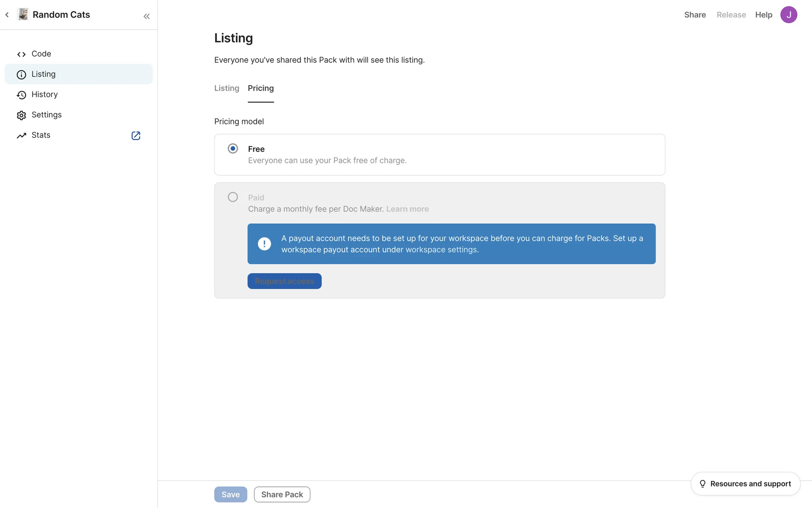Click the Listing info icon in sidebar
The height and width of the screenshot is (508, 812).
tap(21, 75)
